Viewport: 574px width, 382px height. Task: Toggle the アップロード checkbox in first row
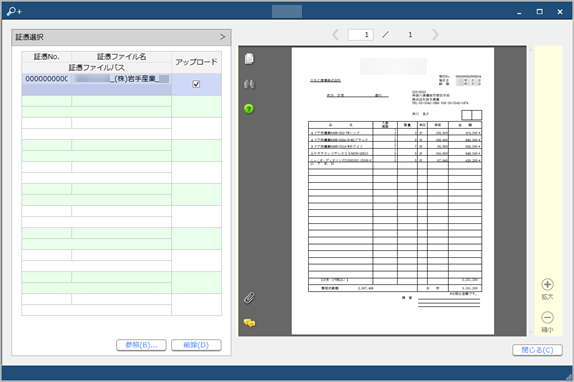[x=196, y=84]
